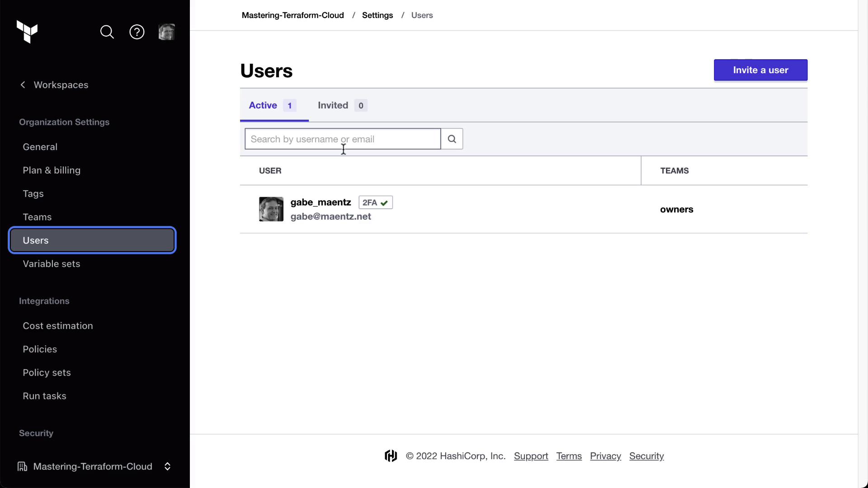
Task: Open the Support footer link
Action: (x=531, y=456)
